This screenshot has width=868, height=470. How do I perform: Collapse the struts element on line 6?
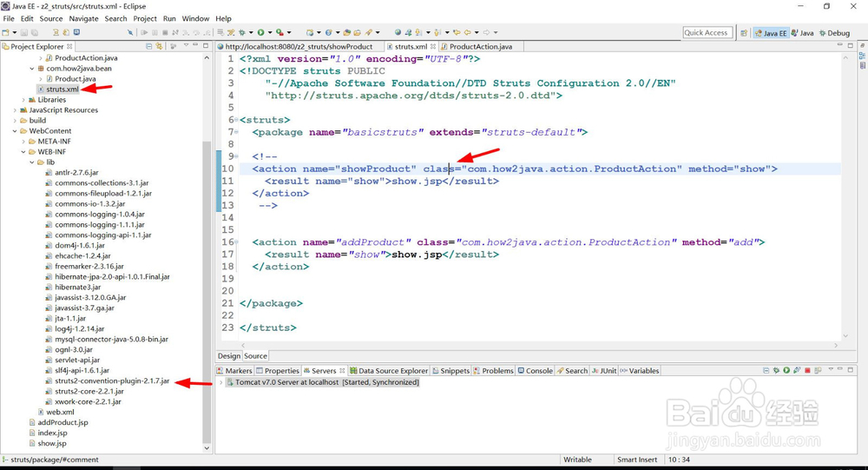(236, 120)
